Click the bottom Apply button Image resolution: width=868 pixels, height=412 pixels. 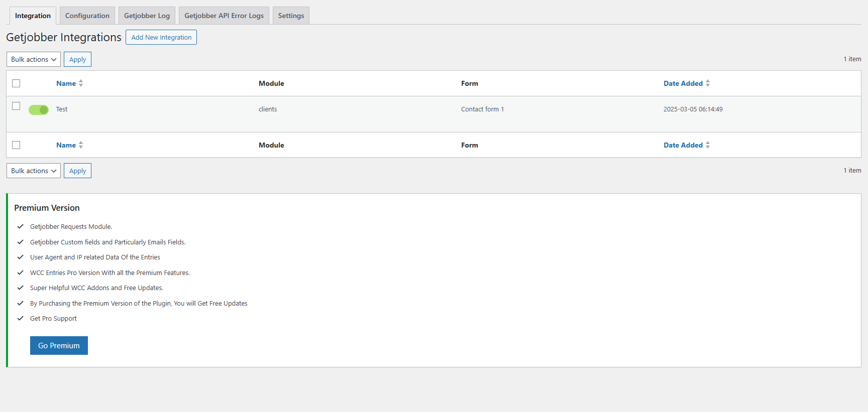[77, 171]
